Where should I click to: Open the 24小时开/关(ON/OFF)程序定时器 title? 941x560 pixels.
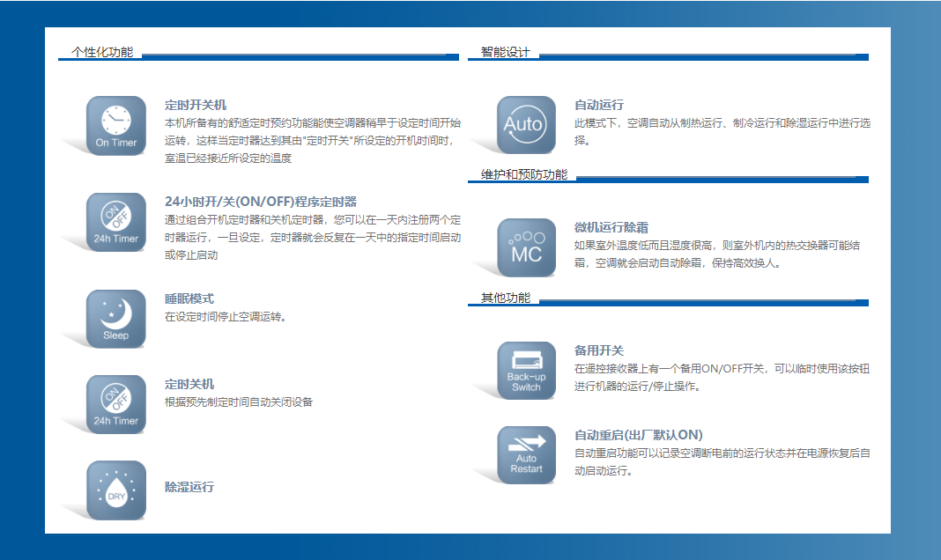(x=260, y=202)
